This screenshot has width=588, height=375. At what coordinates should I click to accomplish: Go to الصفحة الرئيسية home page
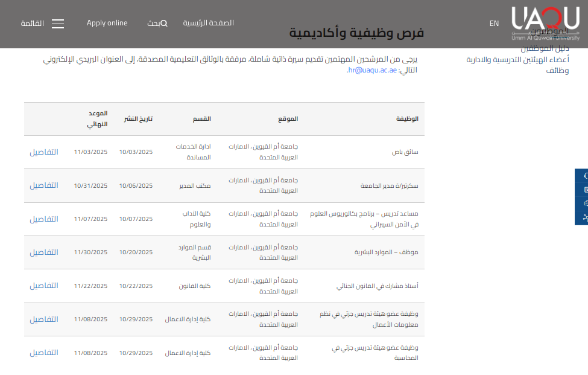click(x=209, y=23)
